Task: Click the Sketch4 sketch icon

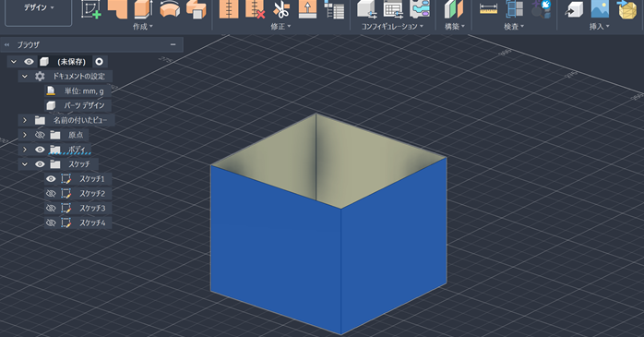Action: pyautogui.click(x=66, y=223)
